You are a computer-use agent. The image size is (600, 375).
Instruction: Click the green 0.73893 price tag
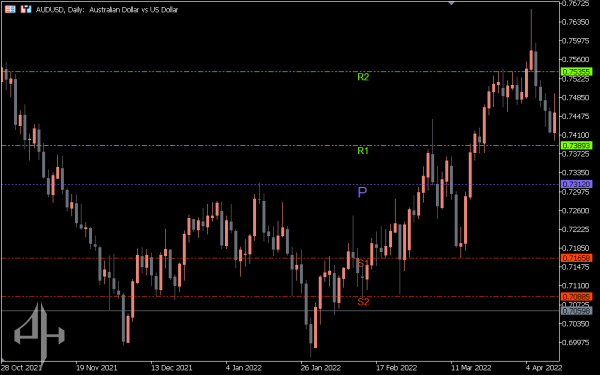click(x=577, y=145)
